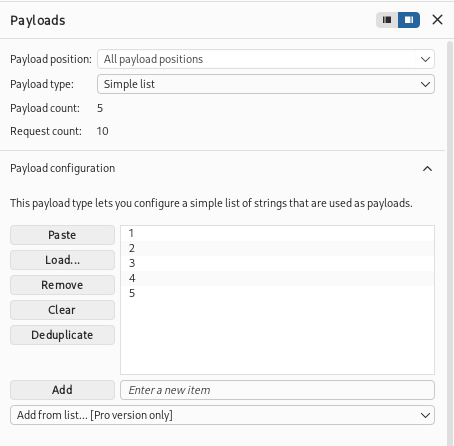
Task: Select payload item '5' in the list
Action: [x=277, y=293]
